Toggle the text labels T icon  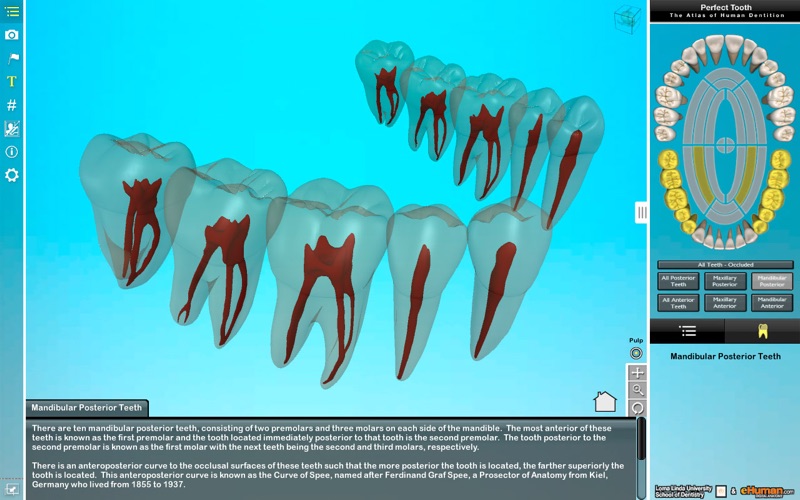click(12, 81)
